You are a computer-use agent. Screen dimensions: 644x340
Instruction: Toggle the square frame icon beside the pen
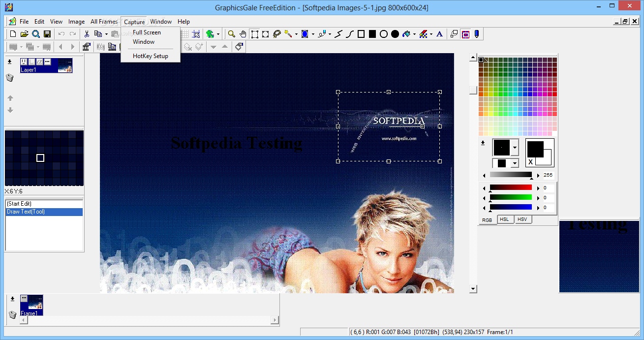[465, 34]
